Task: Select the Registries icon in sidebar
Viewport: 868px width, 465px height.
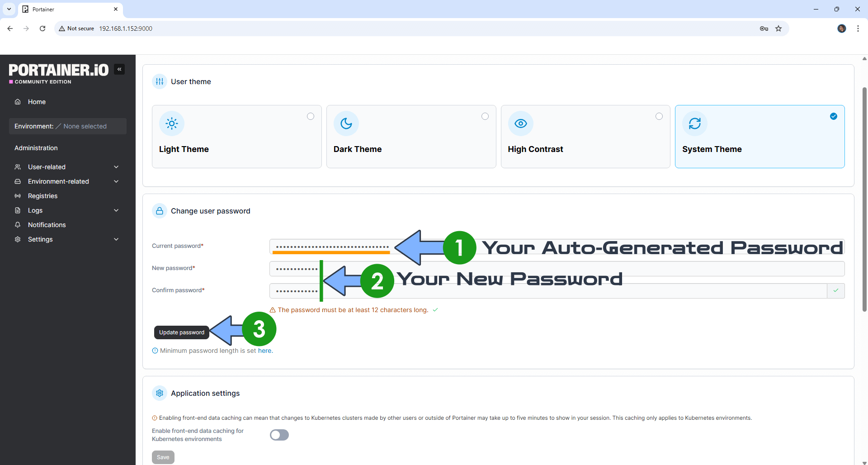Action: click(17, 196)
